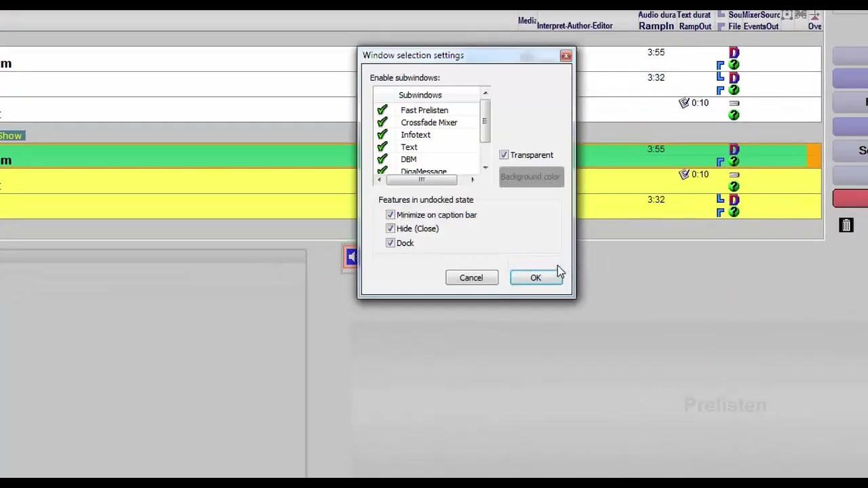Screen dimensions: 868x488
Task: Confirm the dialog with OK
Action: 536,277
